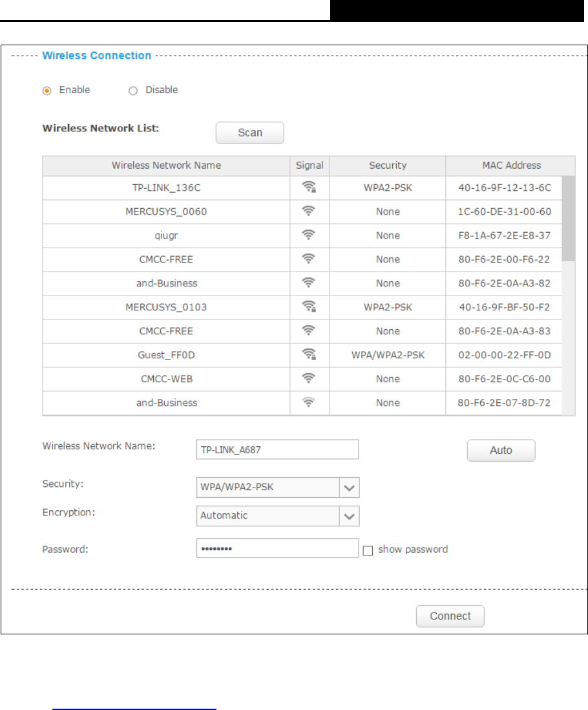
Task: Click MAC address 1C-60-DE-31-00-60
Action: click(504, 212)
